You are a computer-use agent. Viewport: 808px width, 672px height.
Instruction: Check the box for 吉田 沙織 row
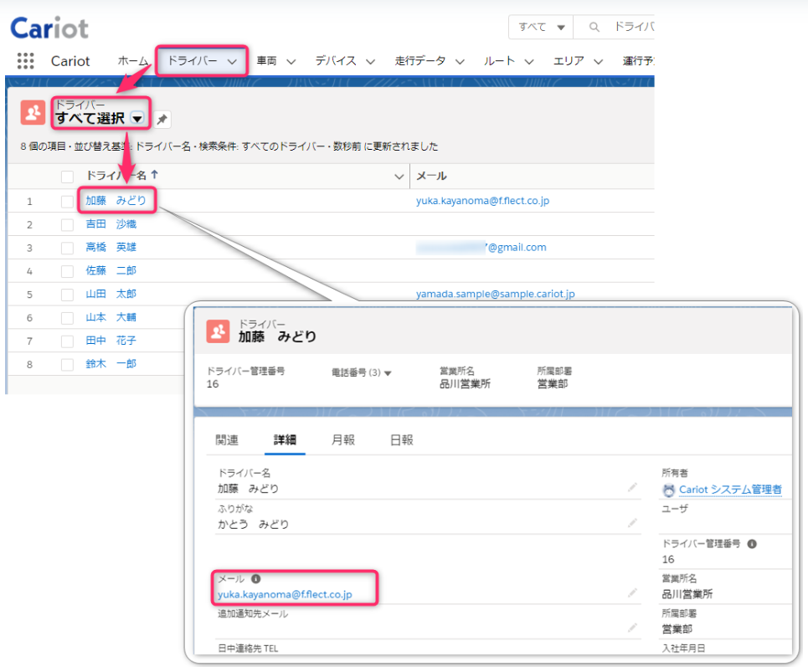pyautogui.click(x=67, y=225)
